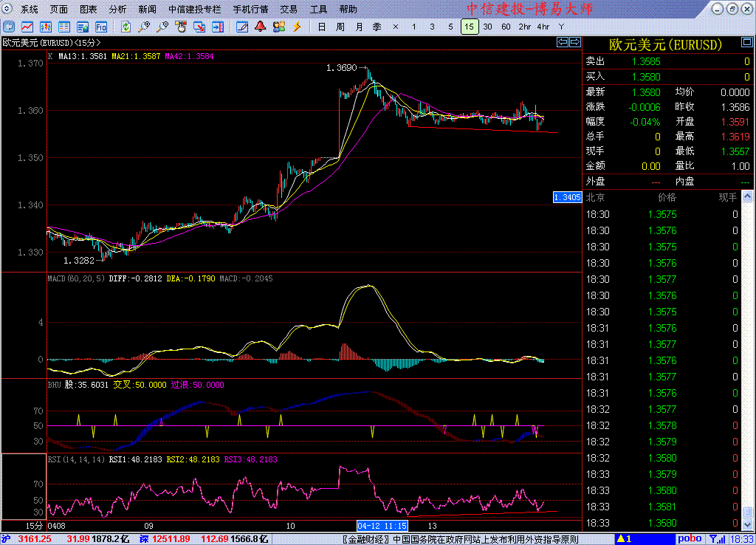Image resolution: width=756 pixels, height=545 pixels.
Task: Open the 交易 menu
Action: click(x=289, y=10)
